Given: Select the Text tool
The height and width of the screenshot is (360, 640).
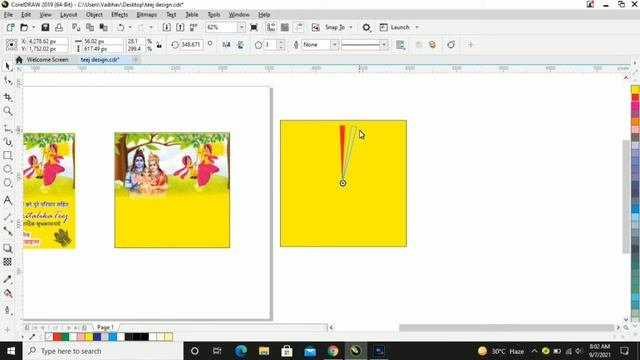Looking at the screenshot, I should click(x=7, y=200).
